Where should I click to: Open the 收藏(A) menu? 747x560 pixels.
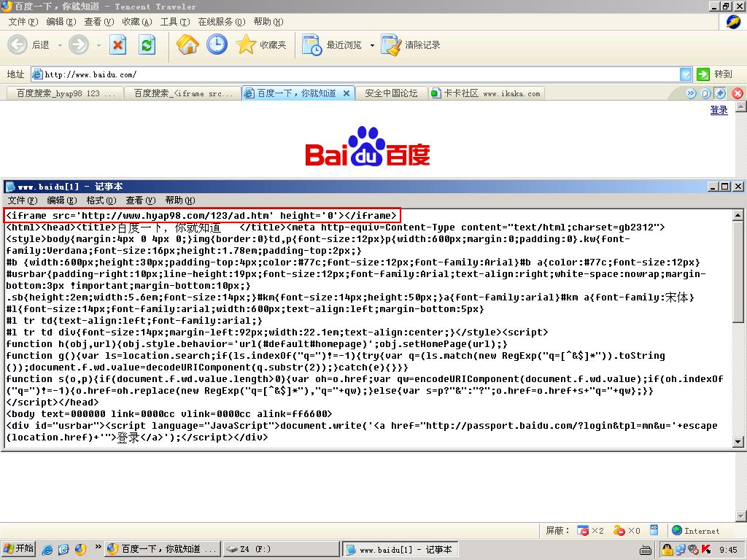coord(136,22)
